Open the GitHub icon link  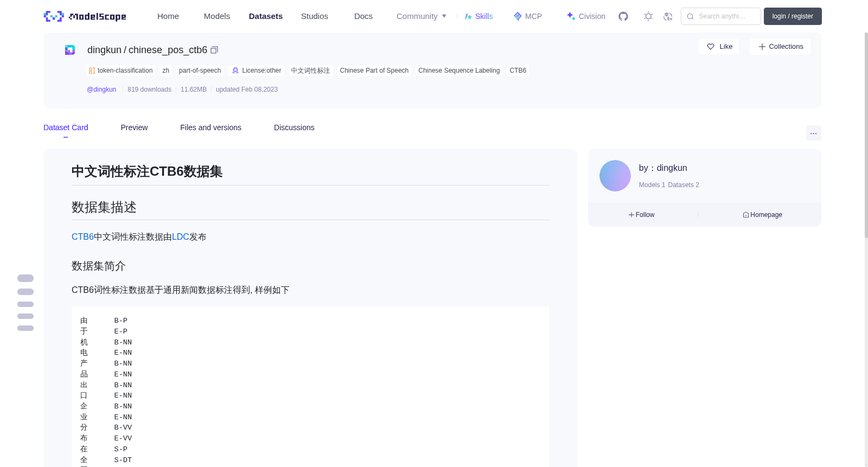(623, 16)
